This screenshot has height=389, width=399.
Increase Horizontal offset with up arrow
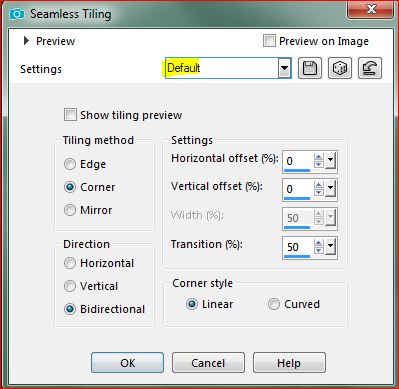pos(319,157)
